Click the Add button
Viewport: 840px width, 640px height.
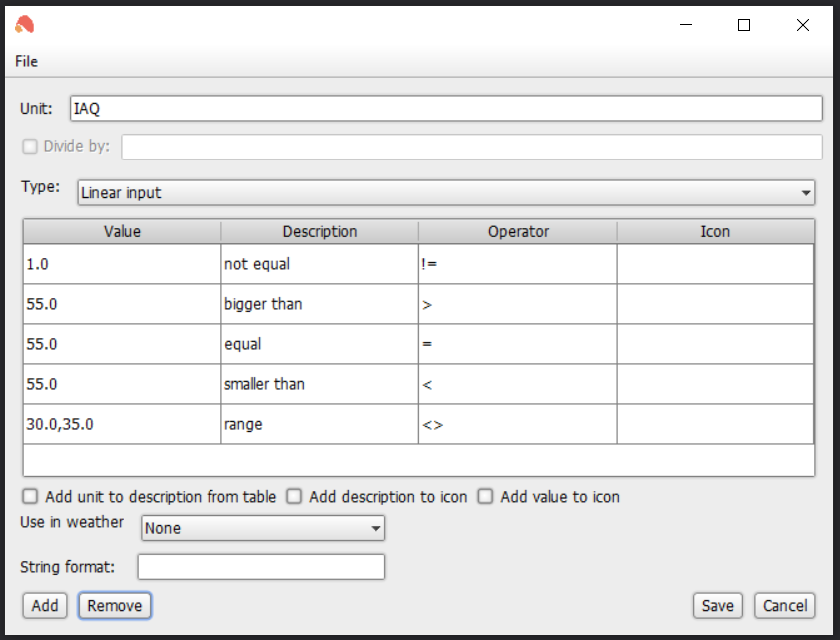(x=45, y=606)
